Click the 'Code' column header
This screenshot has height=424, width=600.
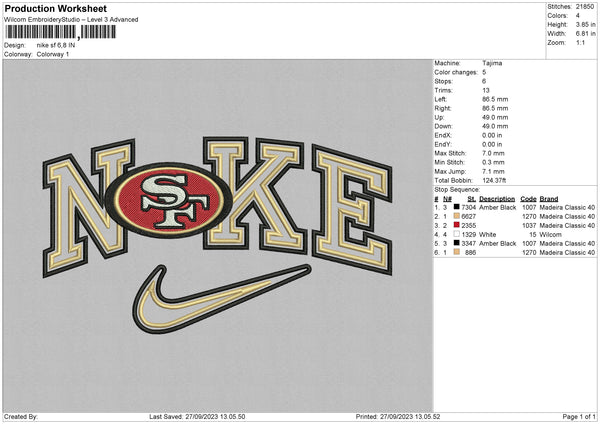[x=528, y=199]
